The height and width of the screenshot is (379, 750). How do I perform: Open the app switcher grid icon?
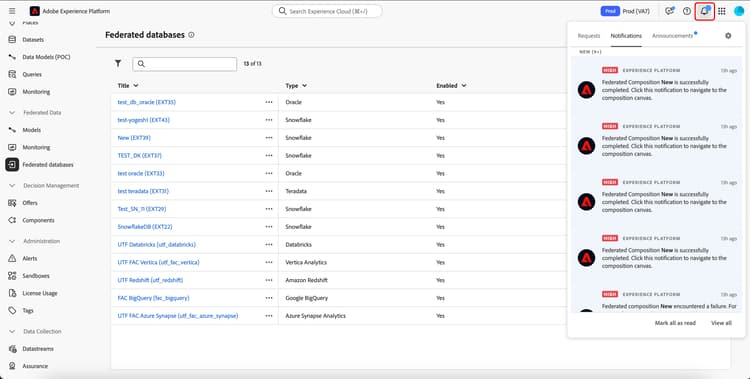coord(722,11)
